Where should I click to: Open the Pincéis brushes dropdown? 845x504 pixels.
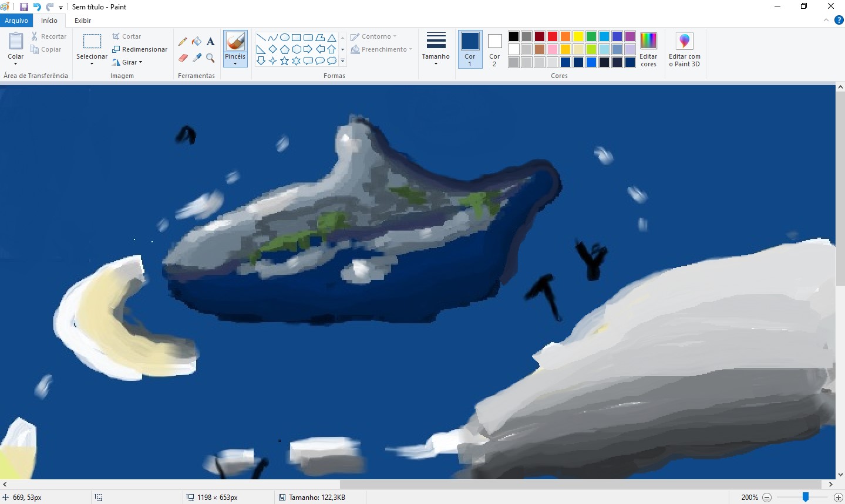click(235, 60)
